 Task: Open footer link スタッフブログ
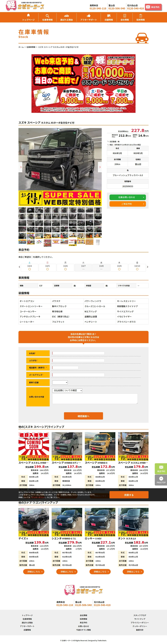[x=140, y=616]
